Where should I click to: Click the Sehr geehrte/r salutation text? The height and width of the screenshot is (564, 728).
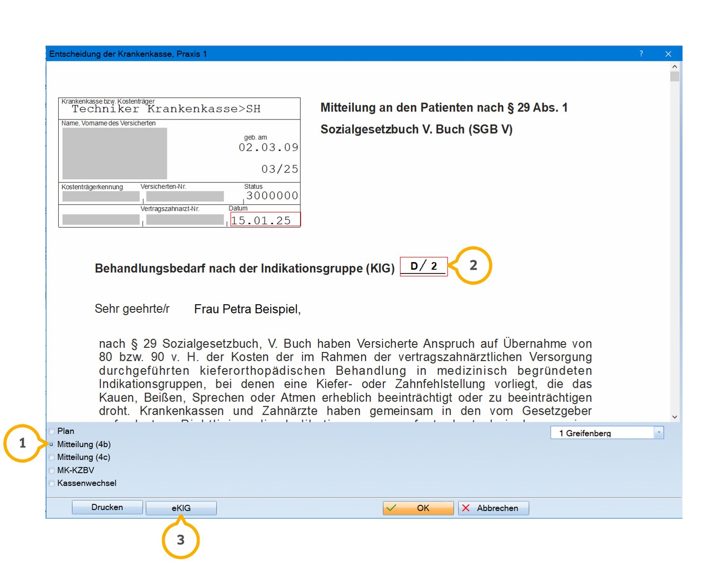pos(132,309)
